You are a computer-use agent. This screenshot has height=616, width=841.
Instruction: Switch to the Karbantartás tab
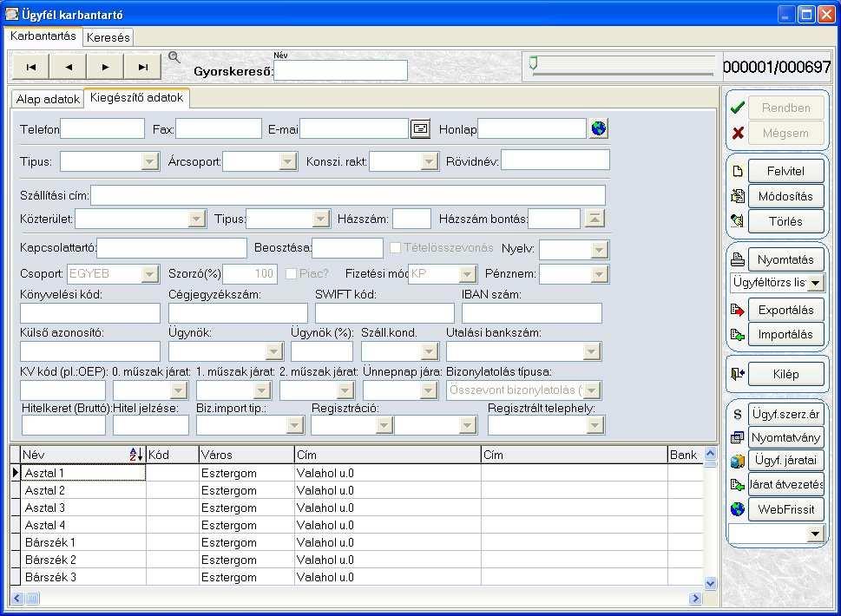tap(43, 36)
